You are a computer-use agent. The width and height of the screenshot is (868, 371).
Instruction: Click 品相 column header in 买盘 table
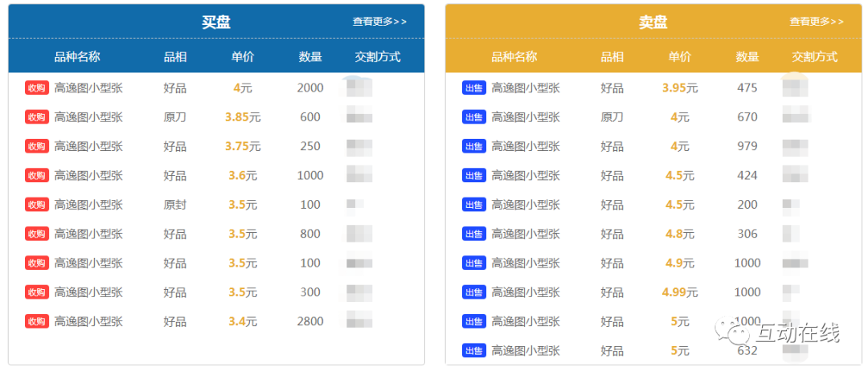(175, 56)
